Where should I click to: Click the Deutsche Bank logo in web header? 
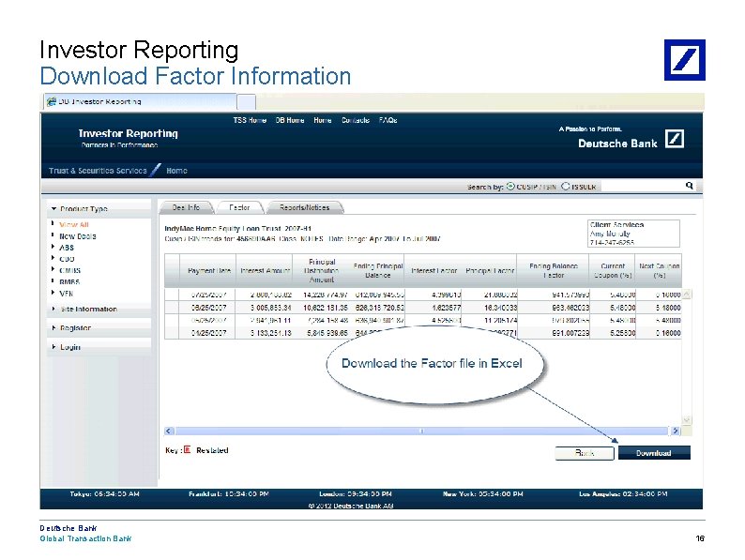pos(675,139)
